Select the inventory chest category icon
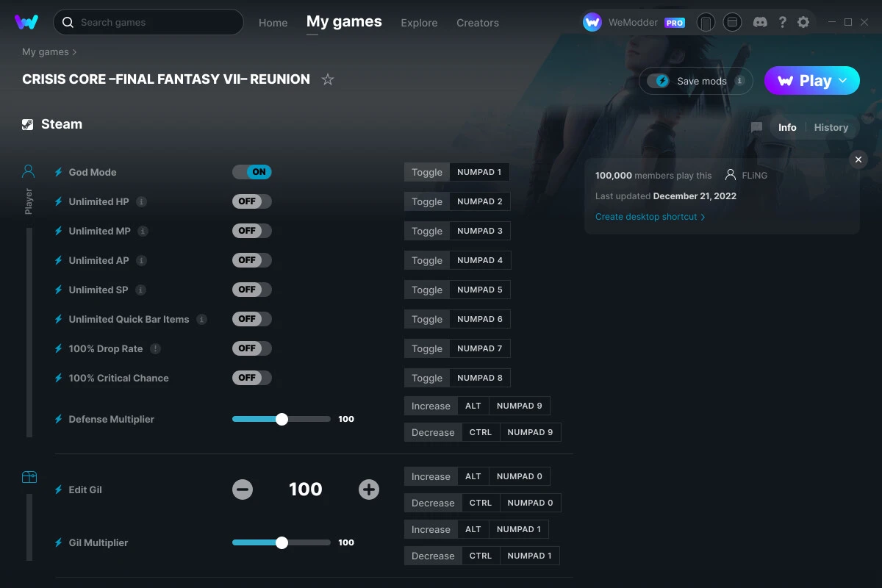 [29, 477]
